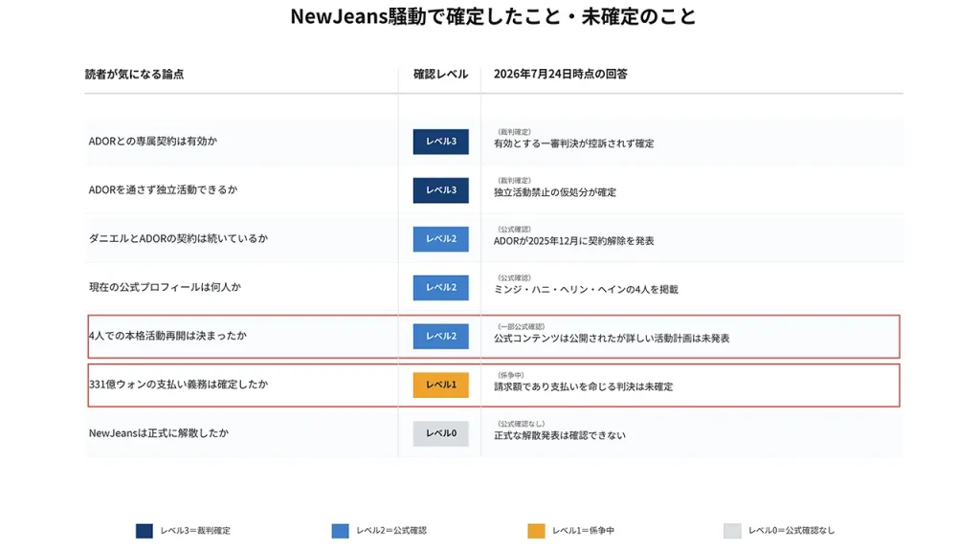Select row text 4人での本格活動再開は決まったか

168,336
